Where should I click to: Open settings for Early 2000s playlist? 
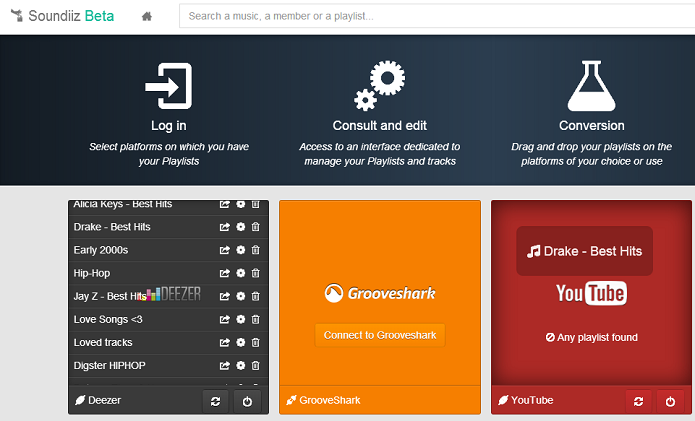[x=241, y=250]
